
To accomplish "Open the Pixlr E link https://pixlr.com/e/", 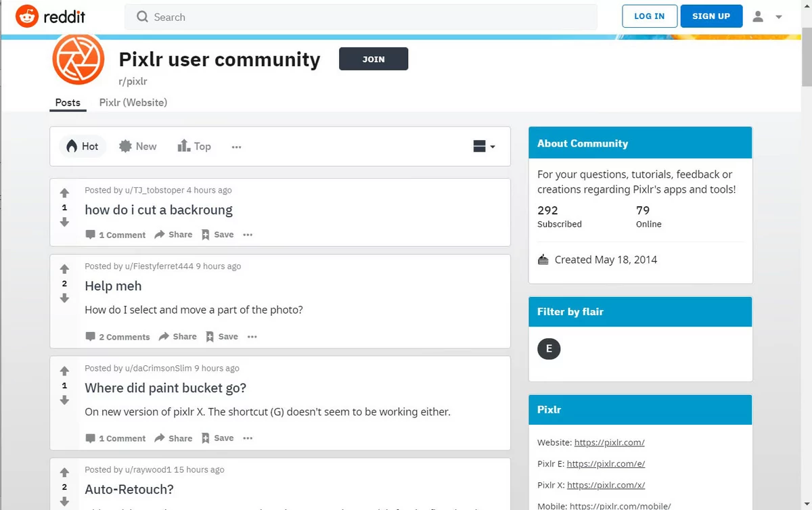I will tap(606, 464).
